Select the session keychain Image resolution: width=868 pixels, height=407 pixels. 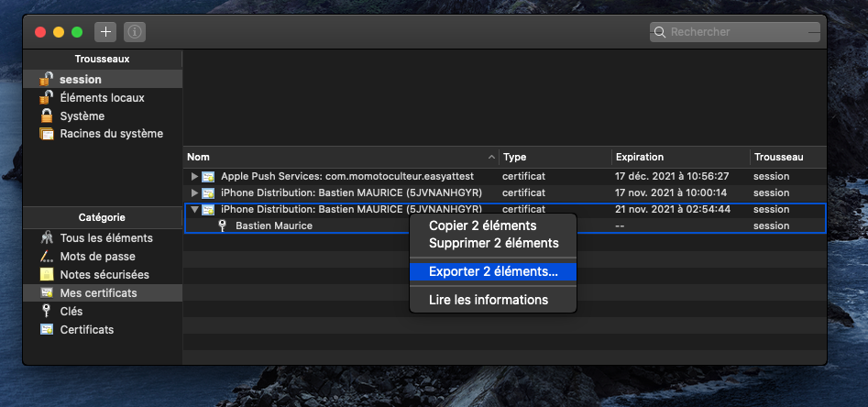103,79
